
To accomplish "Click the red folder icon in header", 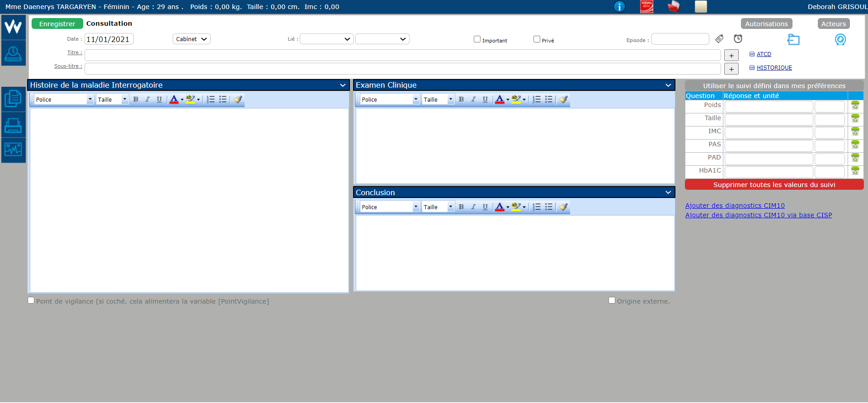I will click(674, 7).
